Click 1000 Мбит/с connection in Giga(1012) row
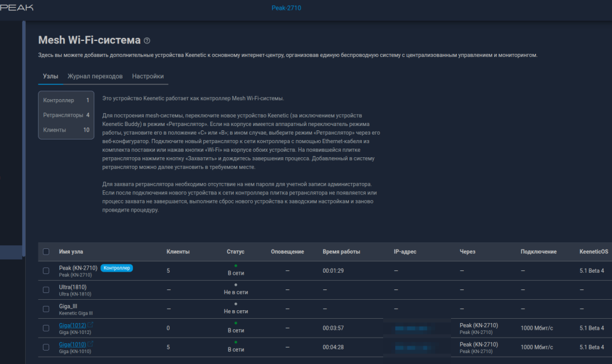The width and height of the screenshot is (612, 364). pos(537,328)
